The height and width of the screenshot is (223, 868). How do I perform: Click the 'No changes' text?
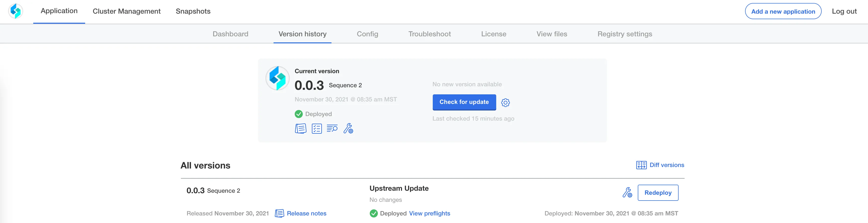click(385, 200)
